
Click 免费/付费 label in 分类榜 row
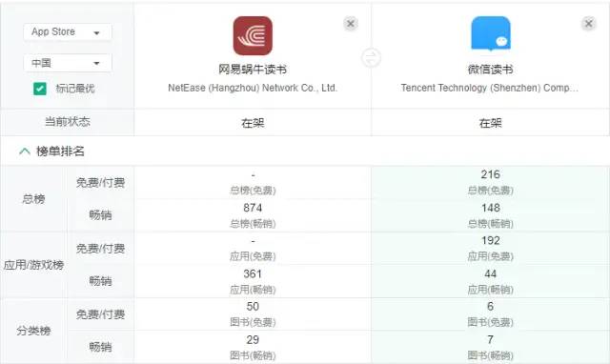(x=100, y=314)
